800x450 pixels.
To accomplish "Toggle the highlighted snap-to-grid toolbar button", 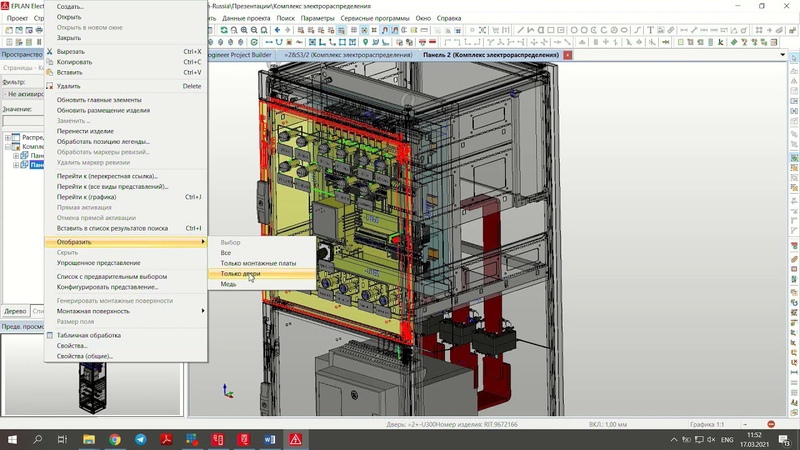I will (364, 30).
